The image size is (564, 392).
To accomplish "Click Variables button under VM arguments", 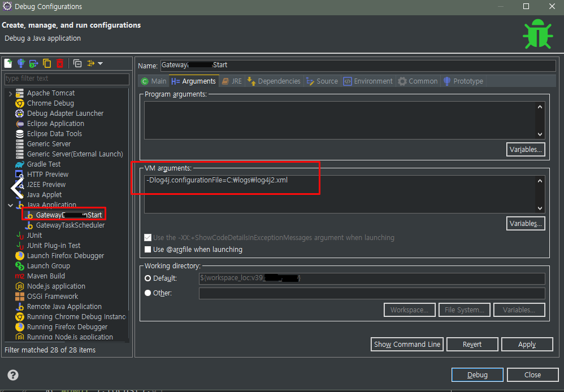I will point(526,223).
